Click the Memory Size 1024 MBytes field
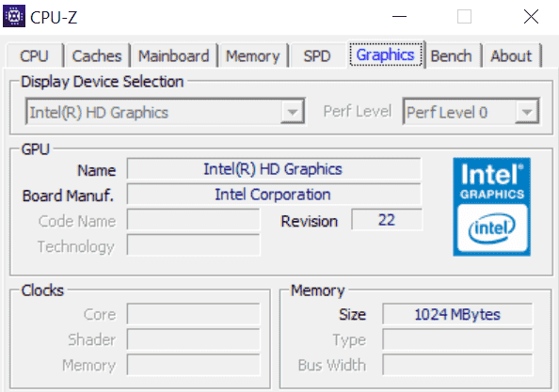This screenshot has width=559, height=392. 457,314
